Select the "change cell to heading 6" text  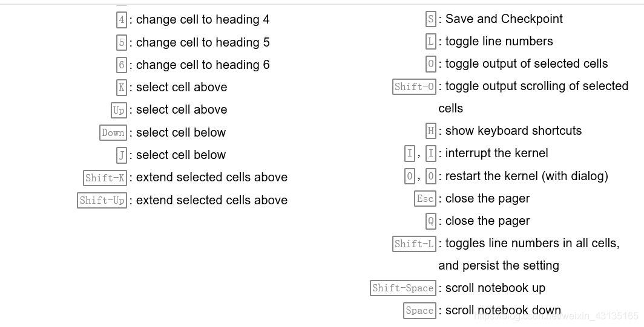pos(203,65)
